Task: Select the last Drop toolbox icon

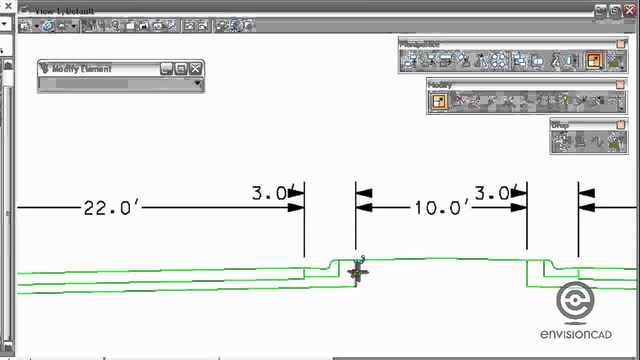Action: 616,142
